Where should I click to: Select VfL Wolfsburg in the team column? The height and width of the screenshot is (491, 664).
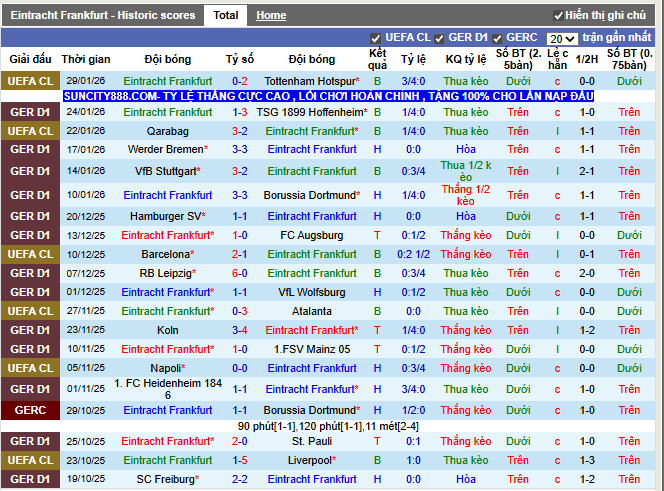pyautogui.click(x=312, y=292)
